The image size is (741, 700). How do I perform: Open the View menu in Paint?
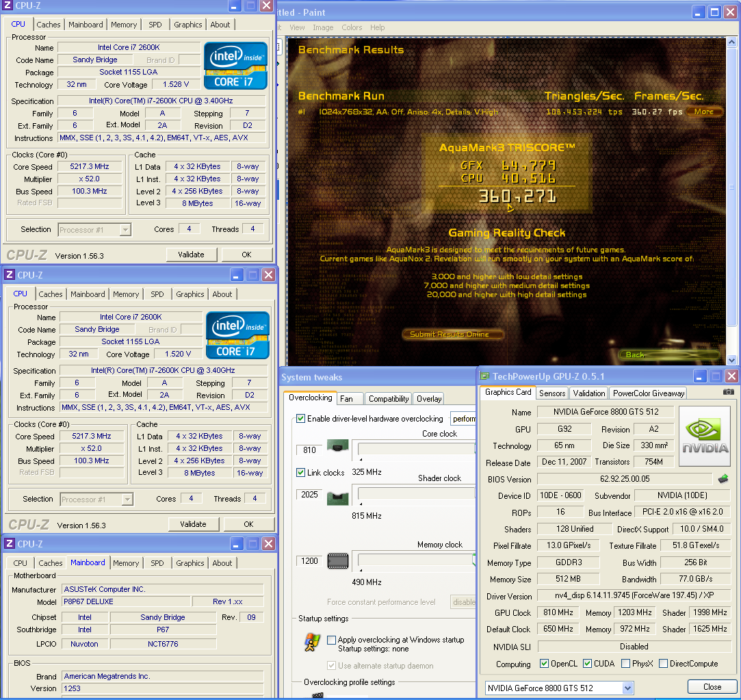(297, 27)
